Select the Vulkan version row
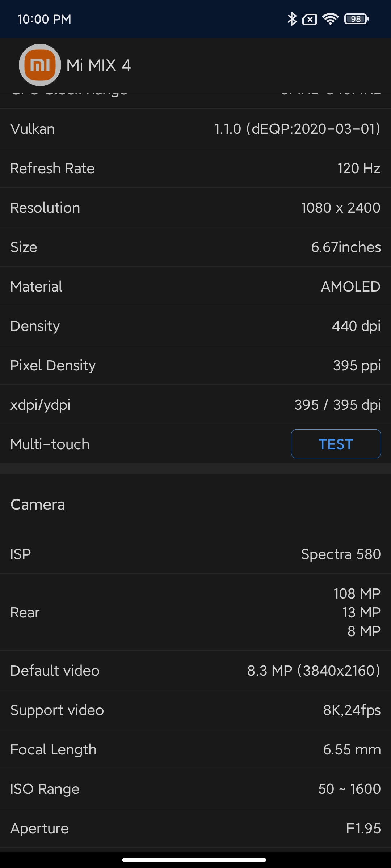Screen dimensions: 391x868 (195, 129)
